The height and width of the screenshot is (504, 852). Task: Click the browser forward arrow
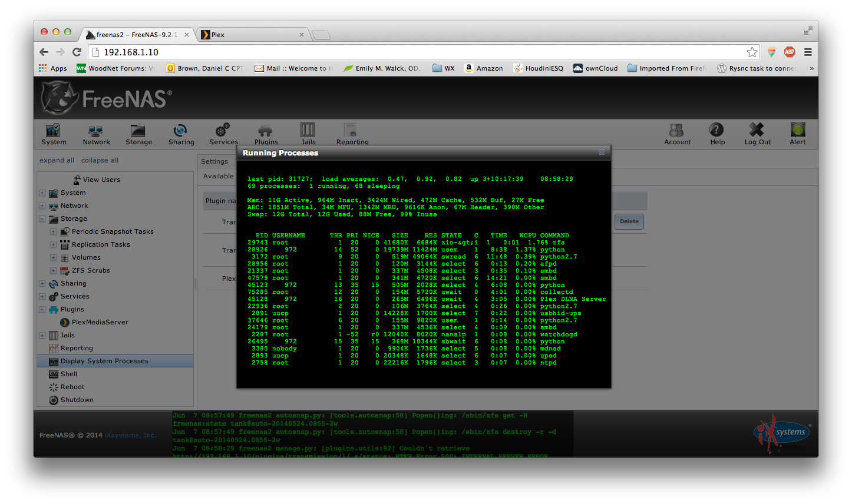pos(60,52)
